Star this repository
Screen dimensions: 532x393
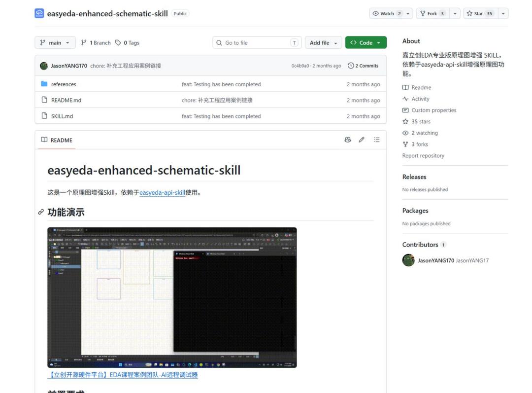pyautogui.click(x=480, y=14)
